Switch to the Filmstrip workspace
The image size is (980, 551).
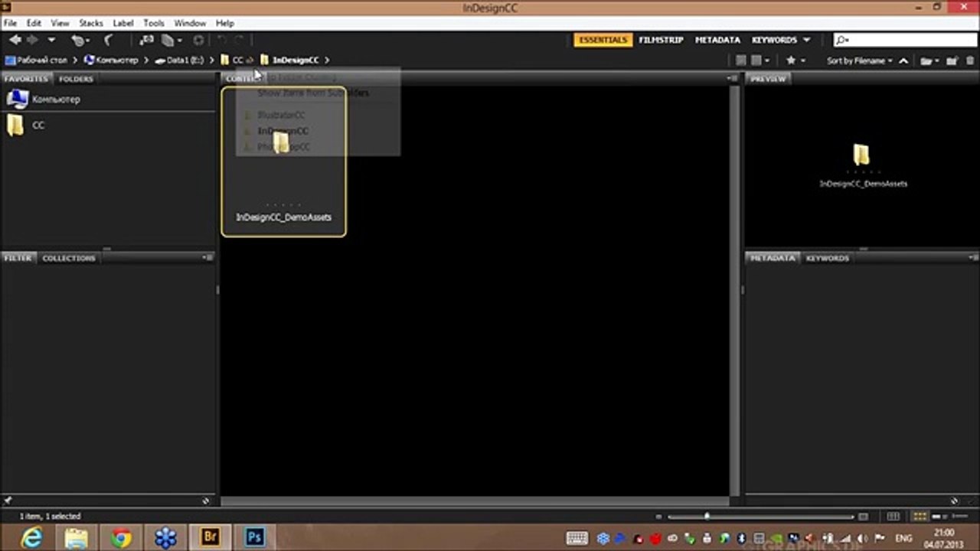(661, 40)
